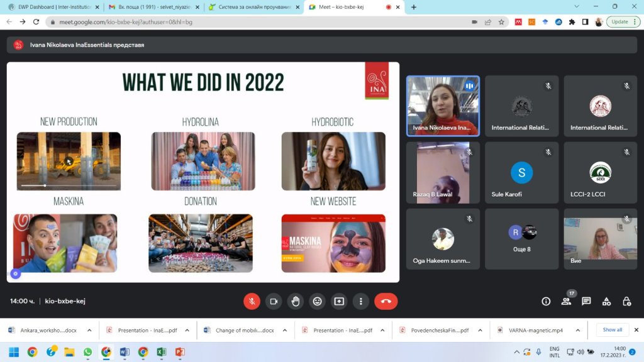
Task: Show hidden system tray icons
Action: [516, 352]
